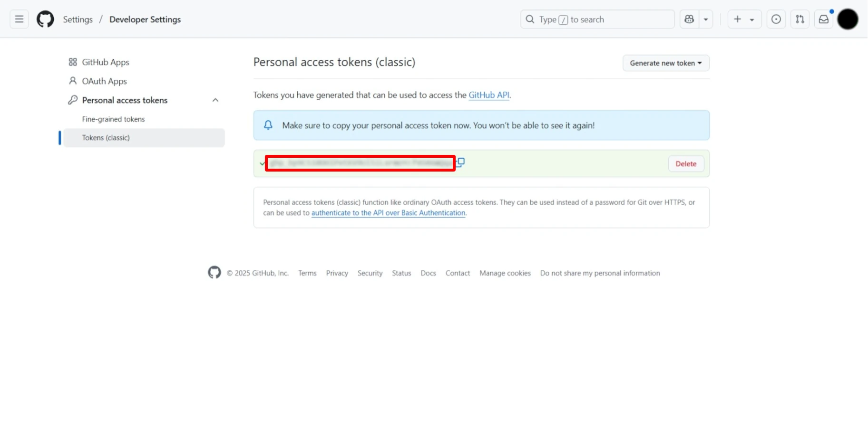Go to Fine-grained tokens

113,119
